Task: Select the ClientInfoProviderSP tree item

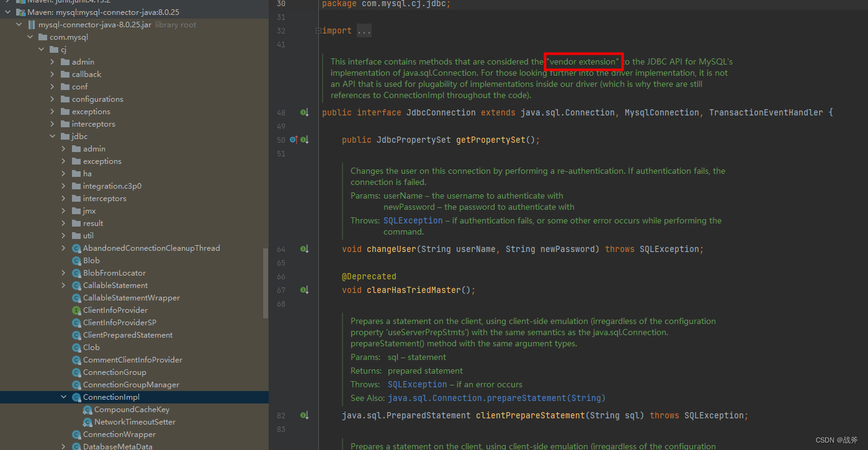Action: pyautogui.click(x=120, y=323)
